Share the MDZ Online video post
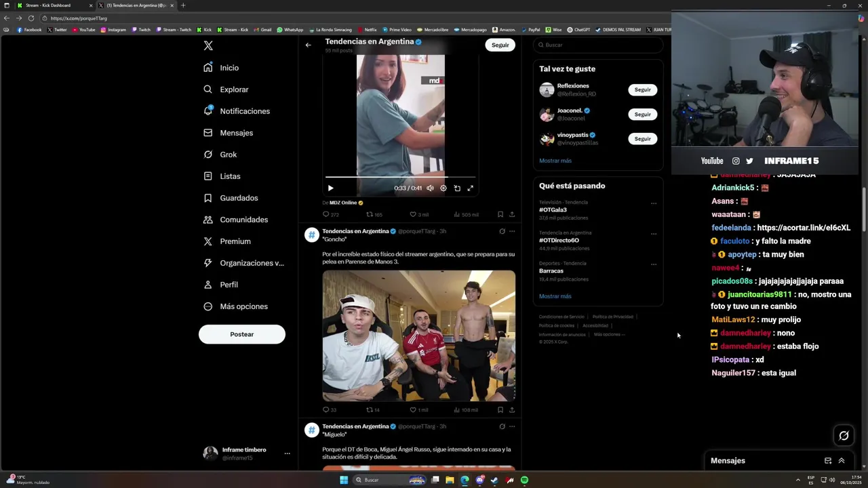 coord(512,214)
